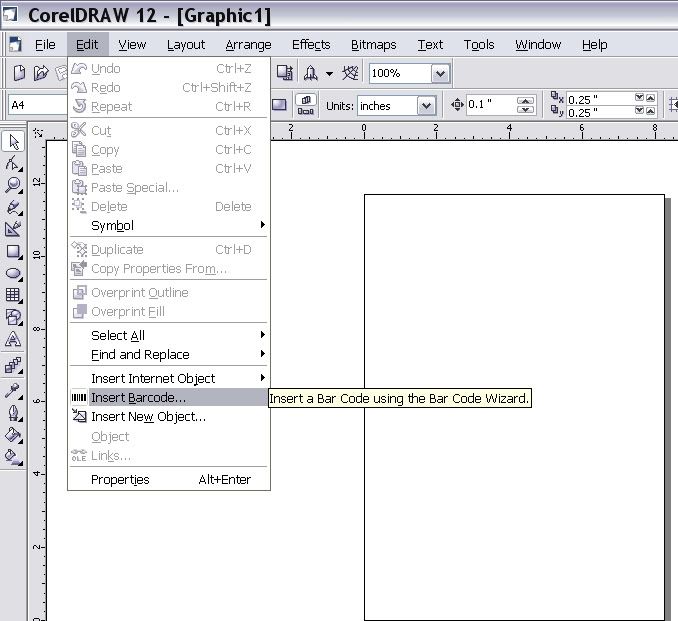Select the Fill bucket tool

(13, 435)
